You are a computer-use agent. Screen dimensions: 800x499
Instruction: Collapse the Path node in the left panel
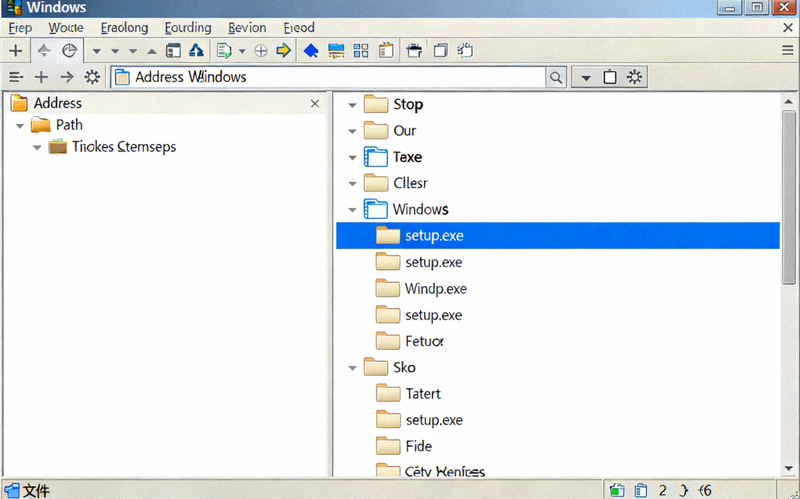[19, 126]
